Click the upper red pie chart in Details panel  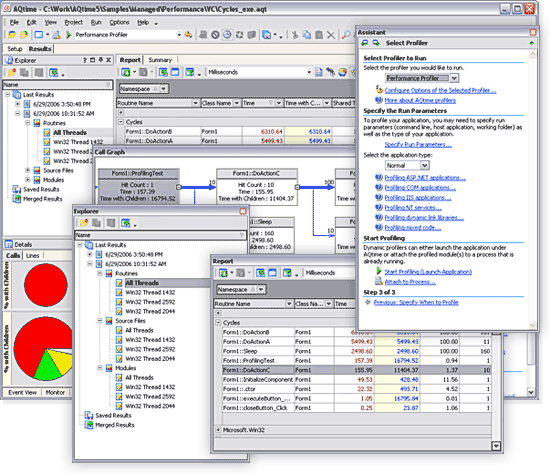46,285
